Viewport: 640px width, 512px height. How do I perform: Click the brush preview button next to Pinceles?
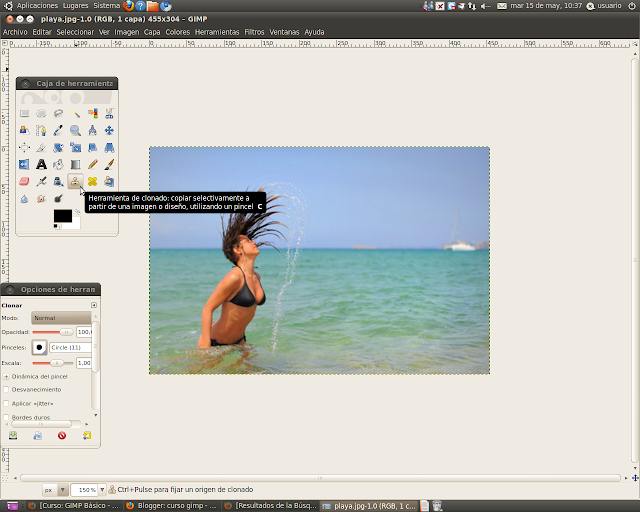tap(40, 347)
